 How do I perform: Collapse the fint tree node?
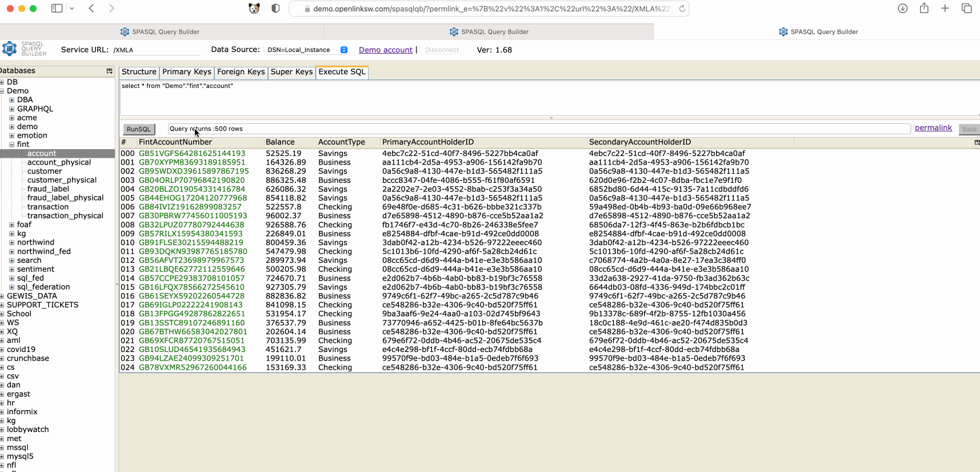pos(12,145)
